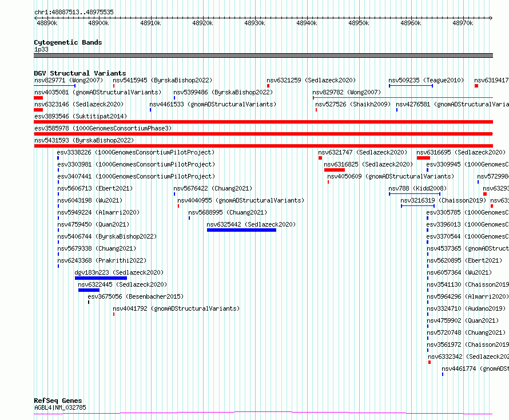Screen dimensions: 509x420
Task: Open nsv4759902 (Quan2021) label
Action: tap(463, 320)
